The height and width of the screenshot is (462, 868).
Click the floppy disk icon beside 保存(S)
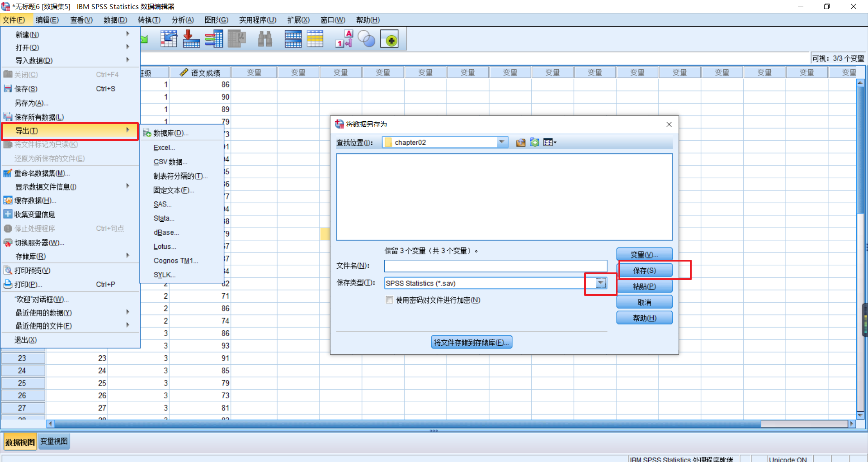tap(8, 89)
